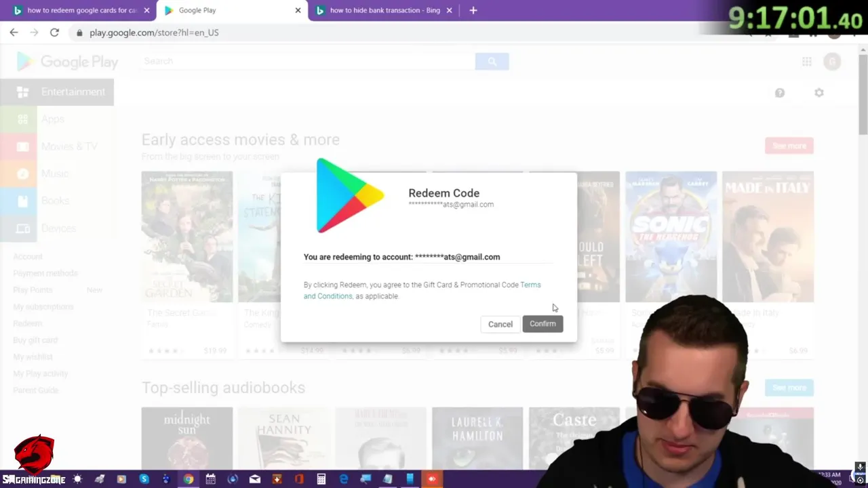This screenshot has width=868, height=488.
Task: Click the Confirm button in Redeem dialog
Action: coord(542,324)
